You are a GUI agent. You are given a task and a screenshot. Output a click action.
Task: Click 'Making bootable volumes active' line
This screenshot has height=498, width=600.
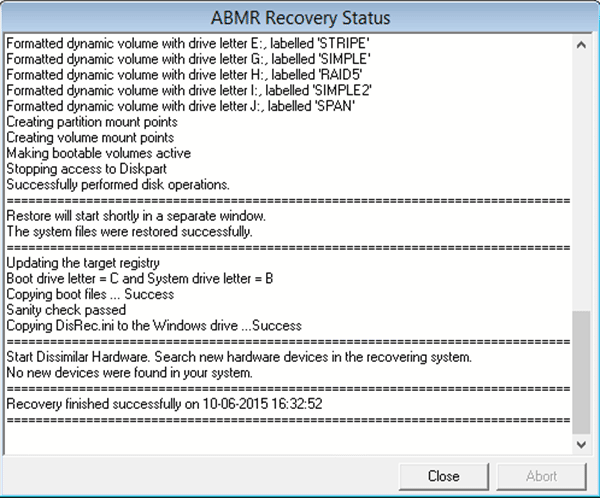[99, 153]
